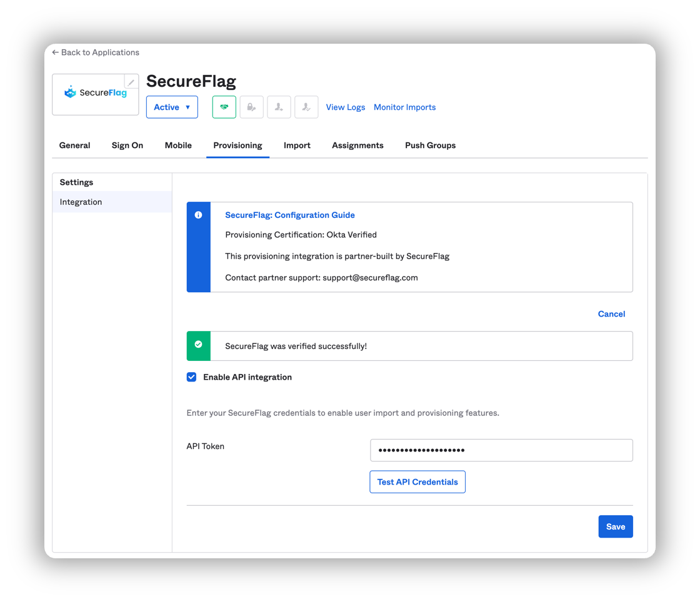Click the info icon in blue banner
Image resolution: width=700 pixels, height=602 pixels.
[x=198, y=215]
